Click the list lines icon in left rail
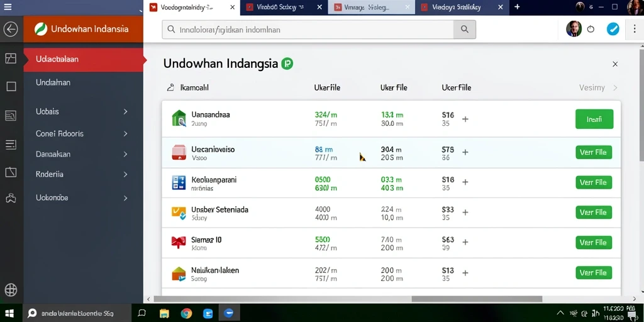The height and width of the screenshot is (322, 644). (x=11, y=144)
